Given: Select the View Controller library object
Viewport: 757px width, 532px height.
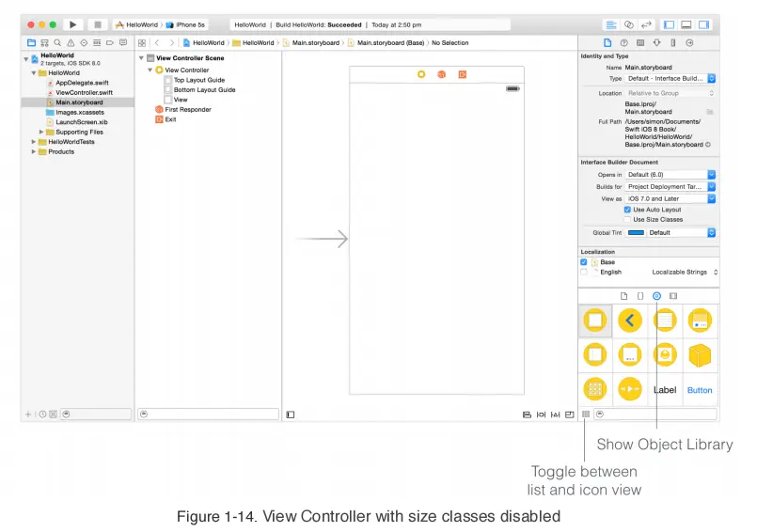Looking at the screenshot, I should pos(594,321).
